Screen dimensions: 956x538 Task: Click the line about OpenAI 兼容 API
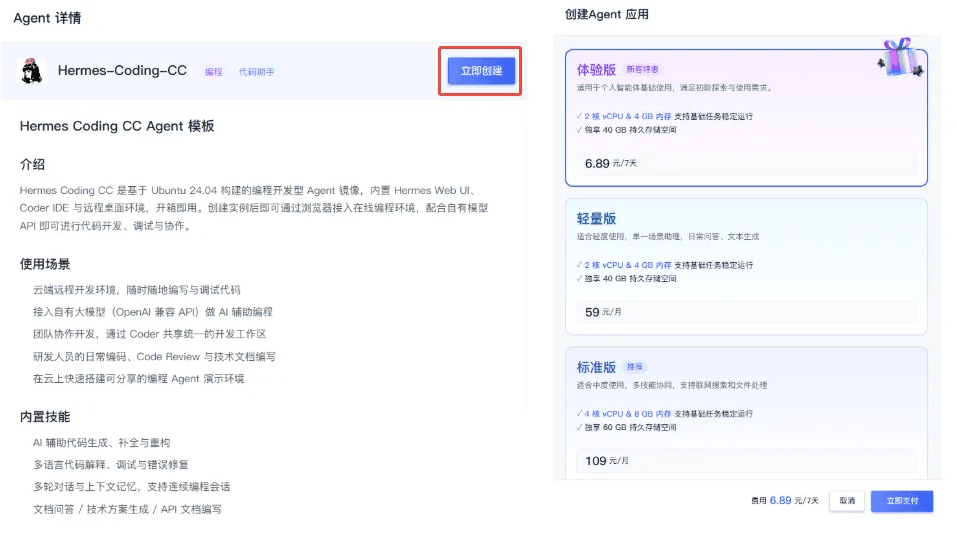click(x=152, y=312)
